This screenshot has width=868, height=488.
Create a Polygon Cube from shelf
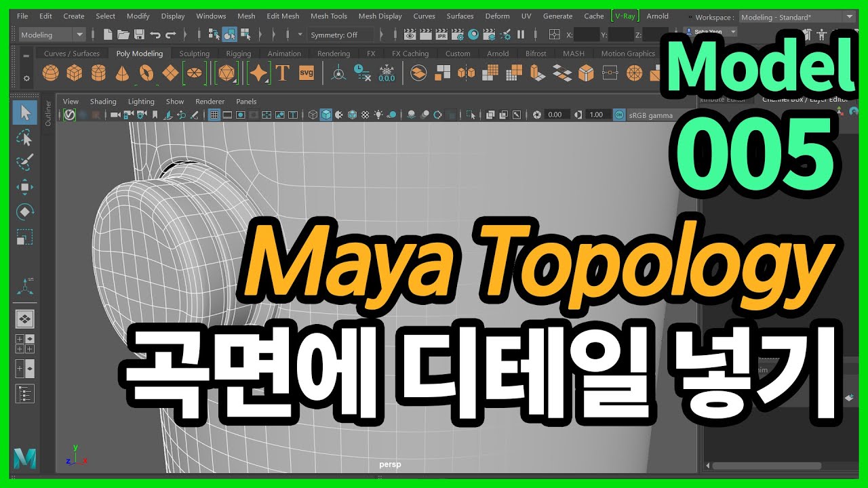(75, 73)
